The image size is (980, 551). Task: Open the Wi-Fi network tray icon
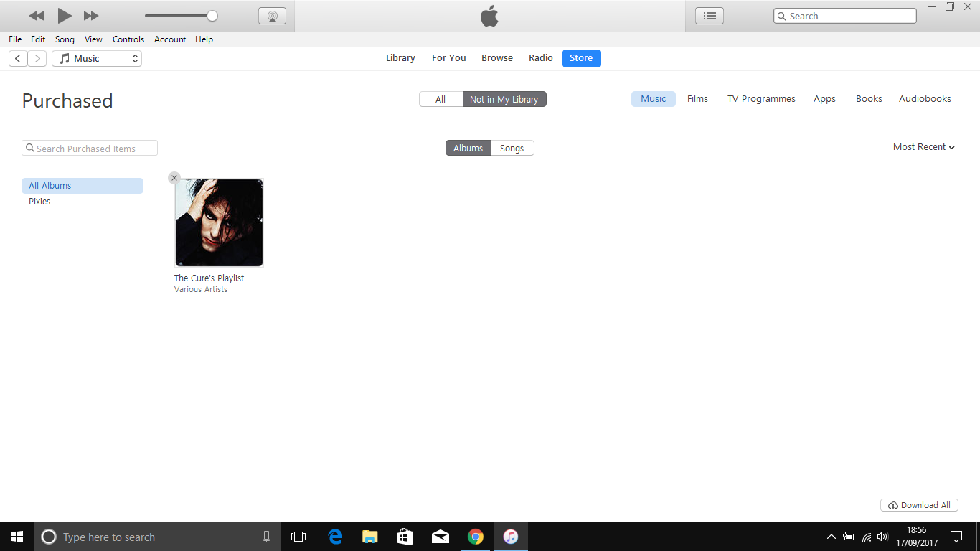tap(867, 537)
